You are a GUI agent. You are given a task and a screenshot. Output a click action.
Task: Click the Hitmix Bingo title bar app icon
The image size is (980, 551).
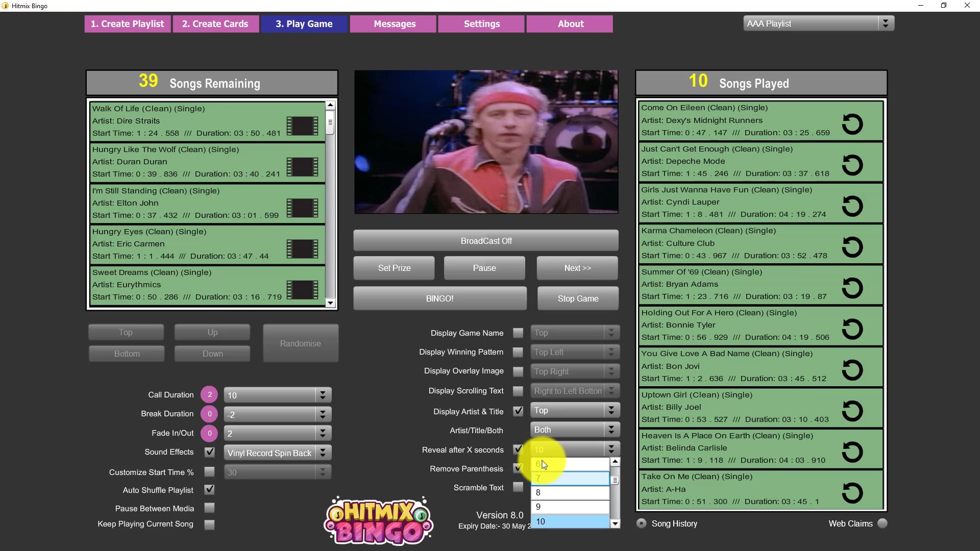pyautogui.click(x=5, y=6)
